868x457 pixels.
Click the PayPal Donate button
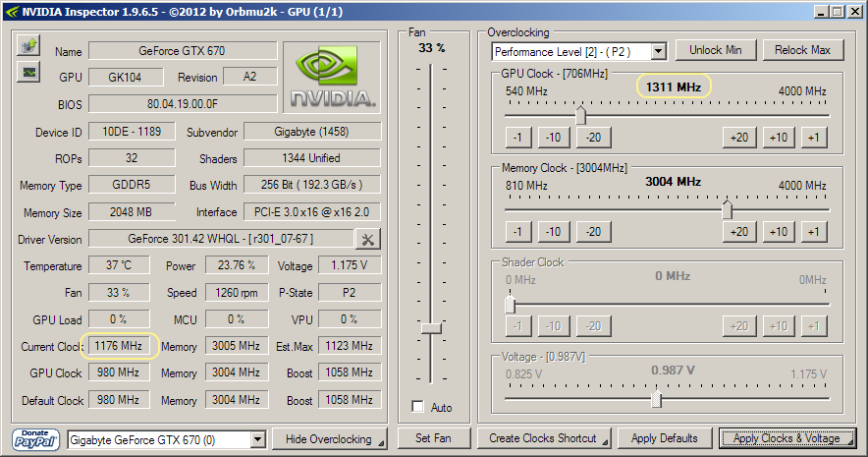click(x=35, y=440)
